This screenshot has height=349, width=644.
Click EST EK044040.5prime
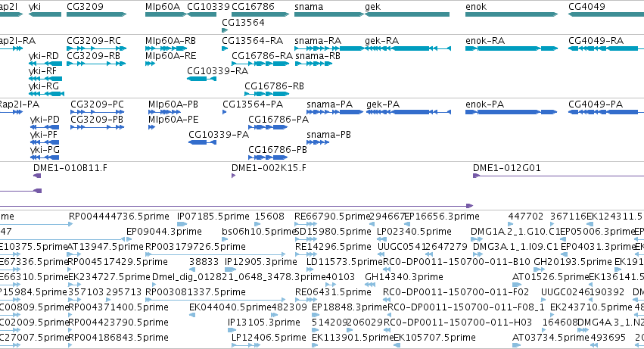coord(230,307)
